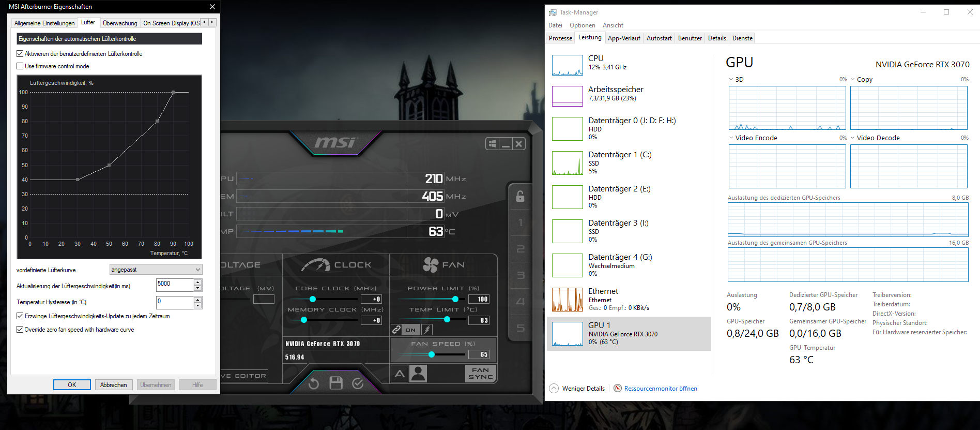
Task: Toggle Override zero fan speed checkbox
Action: click(x=20, y=330)
